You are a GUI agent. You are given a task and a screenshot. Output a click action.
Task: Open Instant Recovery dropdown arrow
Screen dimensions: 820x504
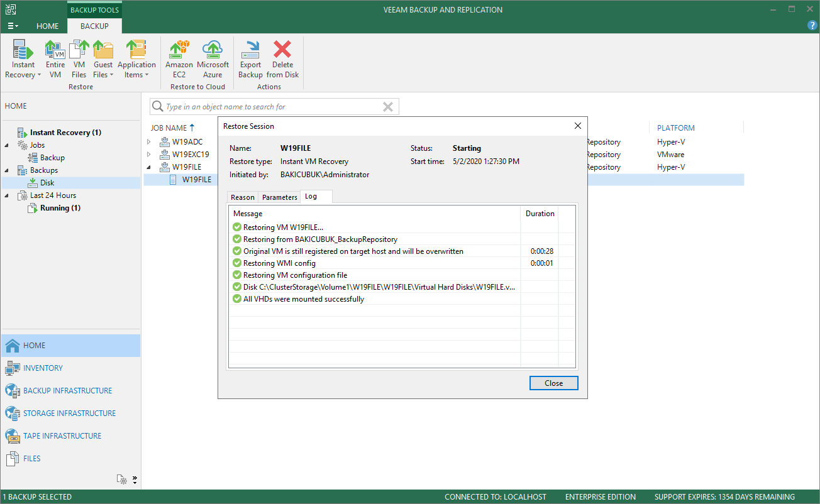tap(38, 75)
